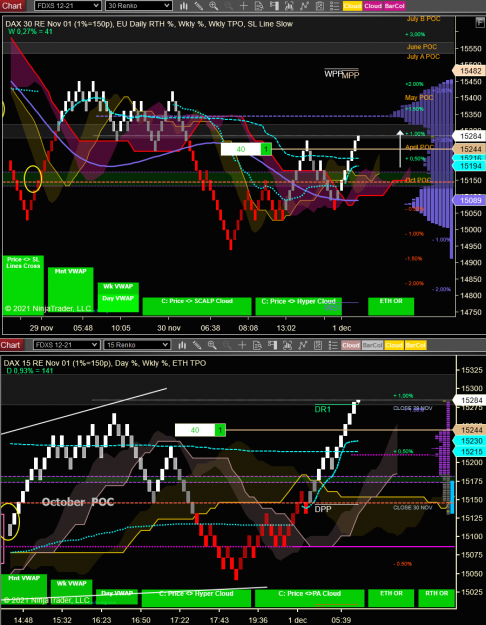Show Data Box in bottom chart toolbar
Screen dimensions: 486x625
[257, 345]
